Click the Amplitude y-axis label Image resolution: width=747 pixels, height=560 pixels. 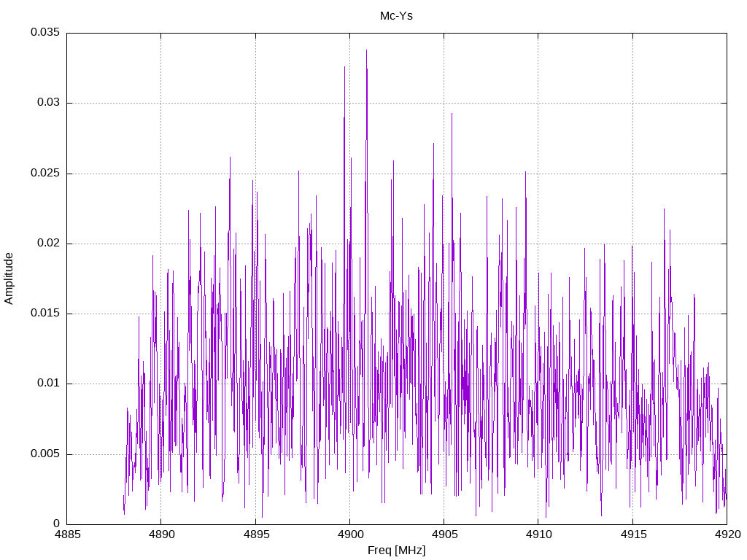pos(9,279)
